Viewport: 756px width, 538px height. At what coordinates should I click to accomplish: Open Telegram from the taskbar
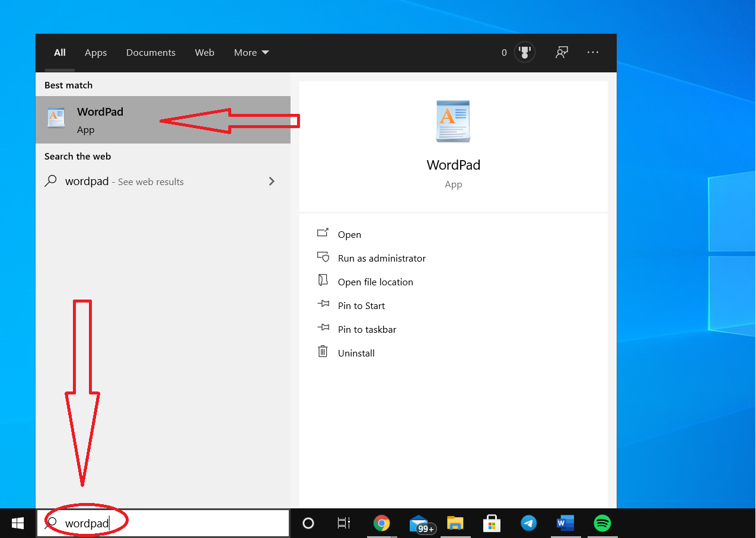point(528,523)
